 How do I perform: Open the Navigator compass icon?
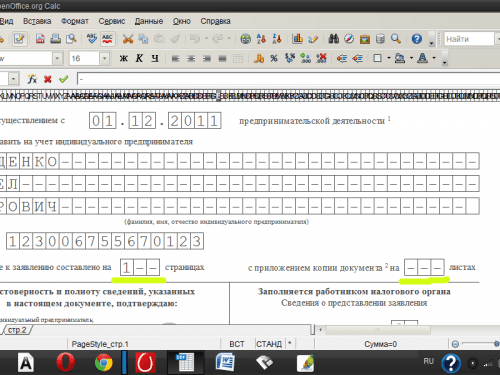pos(349,39)
